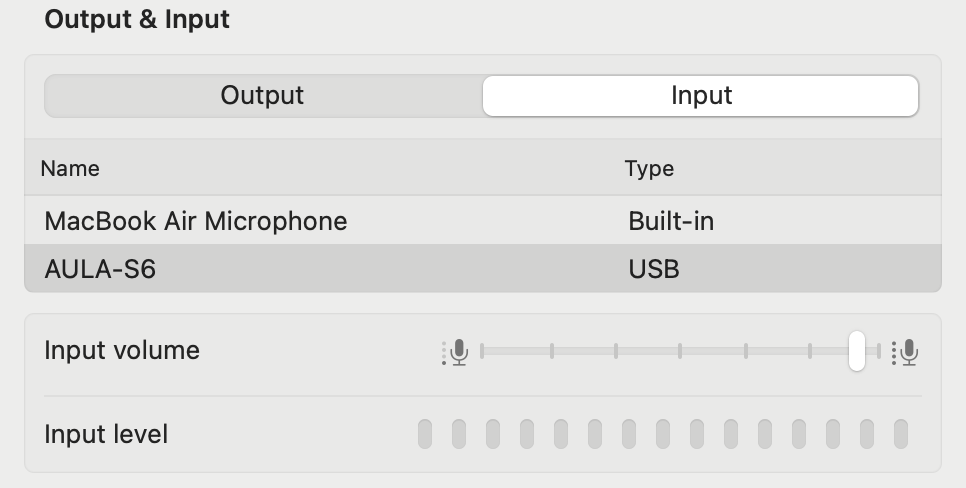Click the Built-in type cell
Screen dimensions: 966x488
point(671,221)
